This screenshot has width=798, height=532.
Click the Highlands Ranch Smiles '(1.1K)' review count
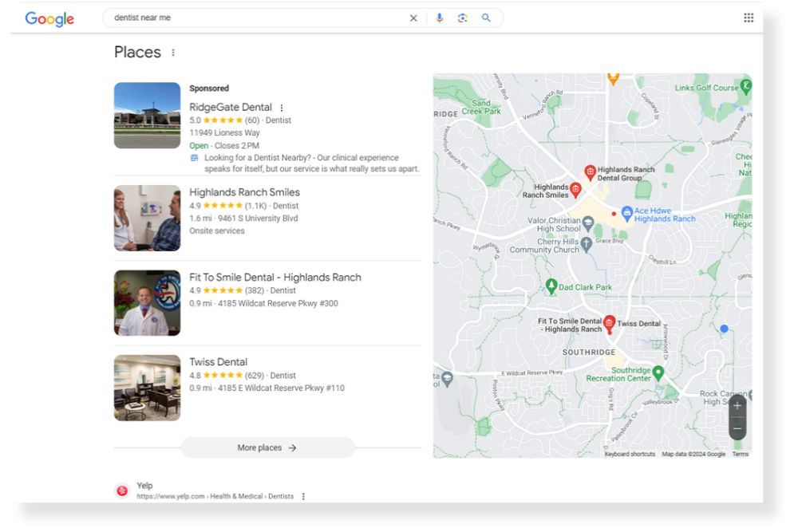[255, 206]
